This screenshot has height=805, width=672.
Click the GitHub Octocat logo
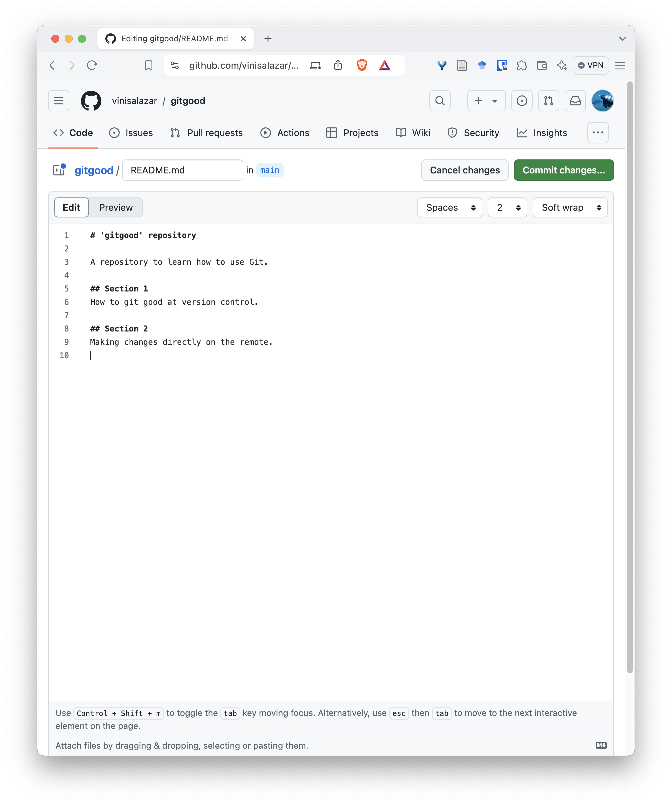tap(91, 101)
